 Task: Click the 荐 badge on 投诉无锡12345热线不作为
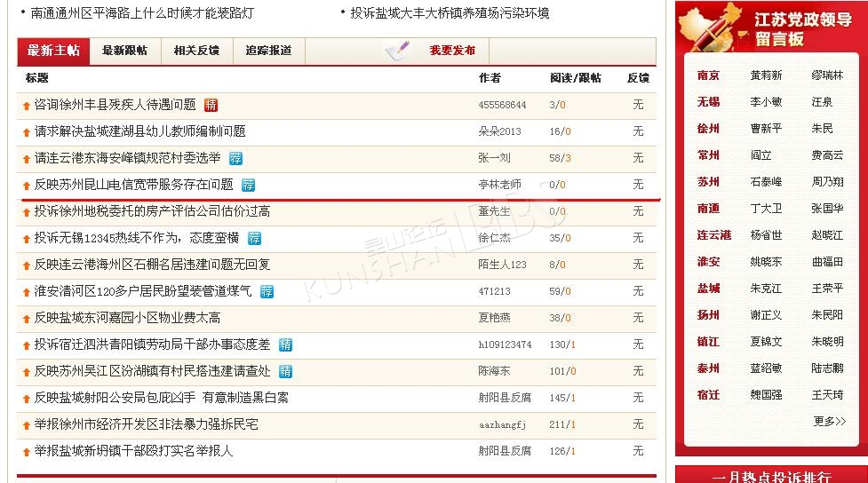[x=254, y=238]
